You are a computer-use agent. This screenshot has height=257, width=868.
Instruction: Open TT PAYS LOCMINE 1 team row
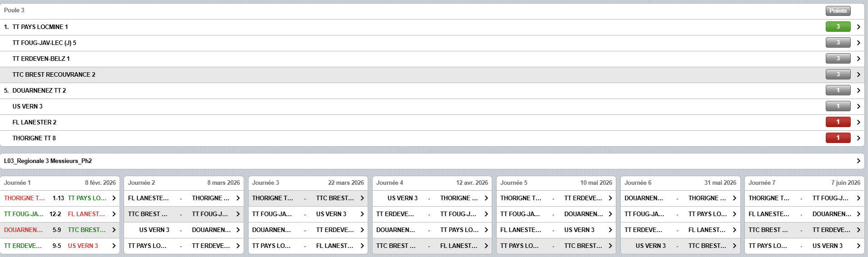[40, 27]
